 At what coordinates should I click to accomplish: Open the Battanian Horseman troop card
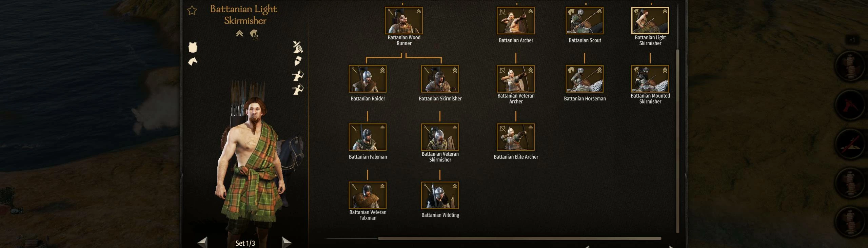pyautogui.click(x=585, y=79)
